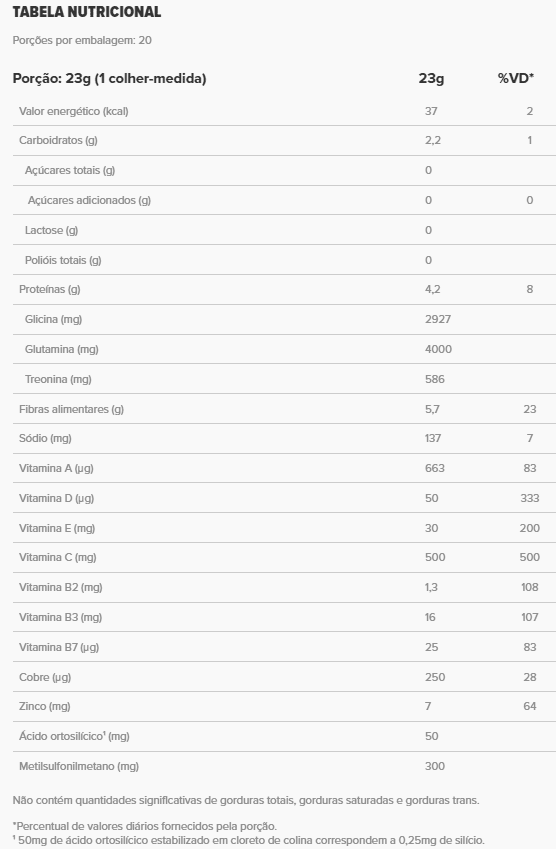This screenshot has width=556, height=849.
Task: Click the Vitamina B7 (µg) label
Action: pos(59,647)
